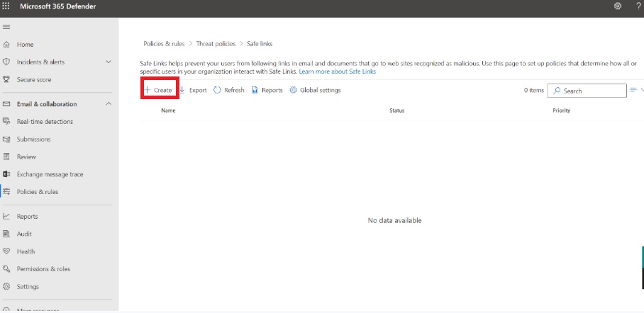Click the Export button label
Screen dimensions: 644x313
(198, 90)
